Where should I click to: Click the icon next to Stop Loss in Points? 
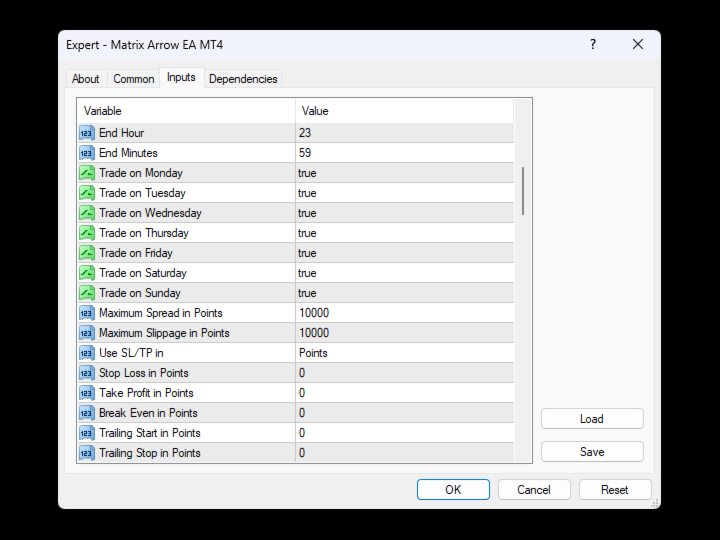pos(86,373)
